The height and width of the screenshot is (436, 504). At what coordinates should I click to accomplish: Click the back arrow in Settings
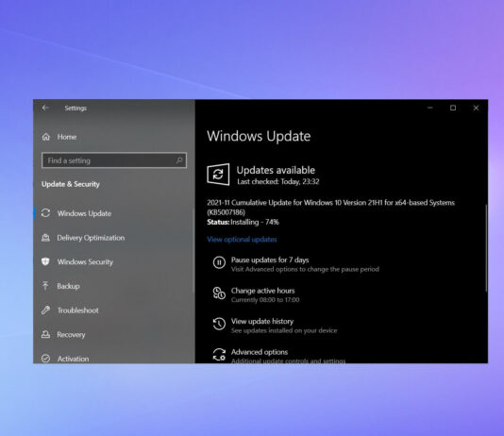[45, 108]
